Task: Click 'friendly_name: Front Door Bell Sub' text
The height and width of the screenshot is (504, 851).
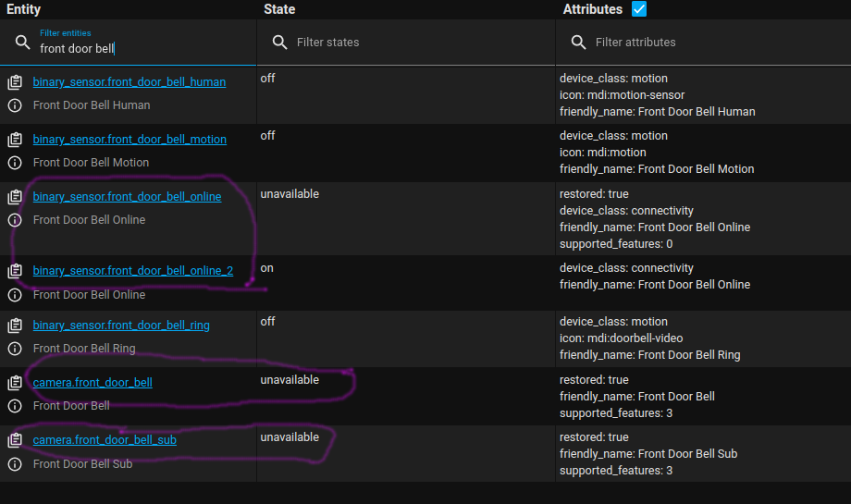Action: pos(648,454)
